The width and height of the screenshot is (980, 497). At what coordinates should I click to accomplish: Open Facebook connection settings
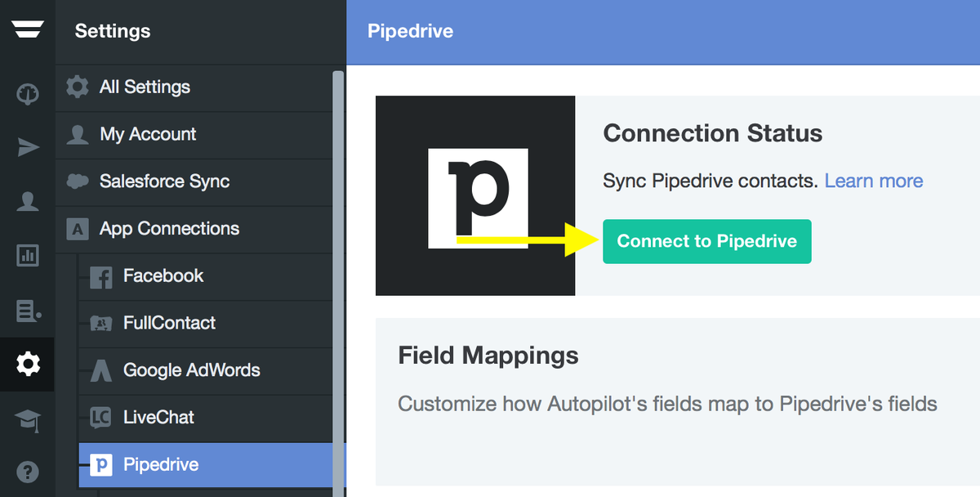206,276
